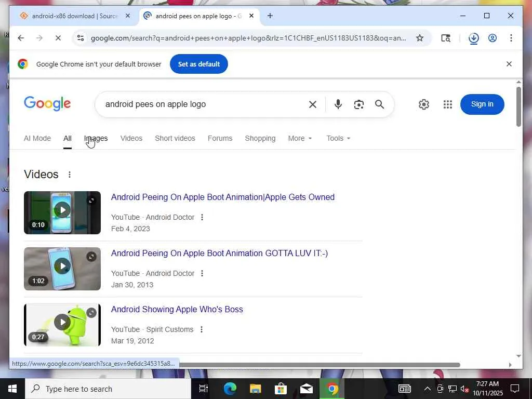Open options for Spirit Customs video
Image resolution: width=532 pixels, height=399 pixels.
point(201,329)
